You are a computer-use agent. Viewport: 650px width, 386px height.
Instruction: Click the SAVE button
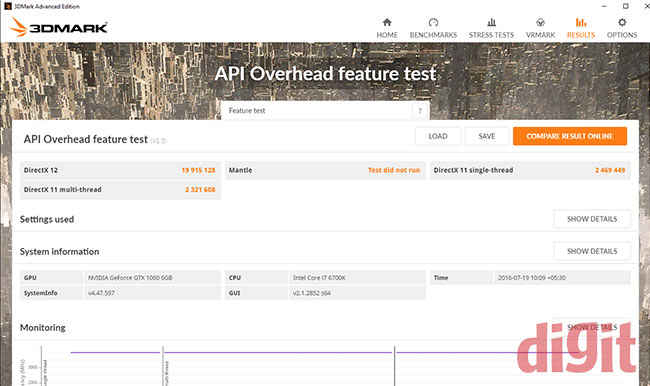click(487, 136)
